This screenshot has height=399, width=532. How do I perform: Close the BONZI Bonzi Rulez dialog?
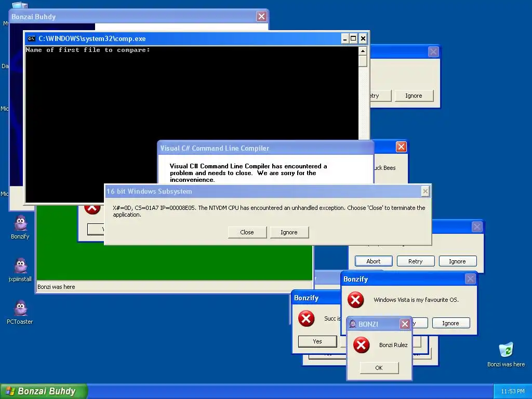click(x=405, y=324)
